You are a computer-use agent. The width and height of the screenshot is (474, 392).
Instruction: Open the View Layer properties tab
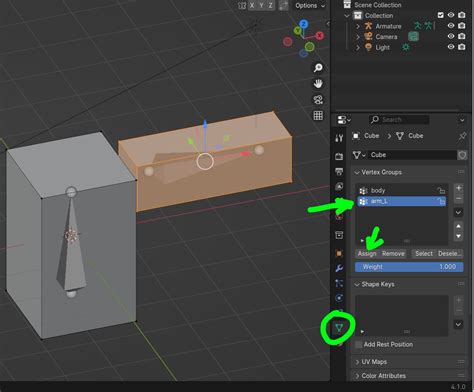(339, 186)
